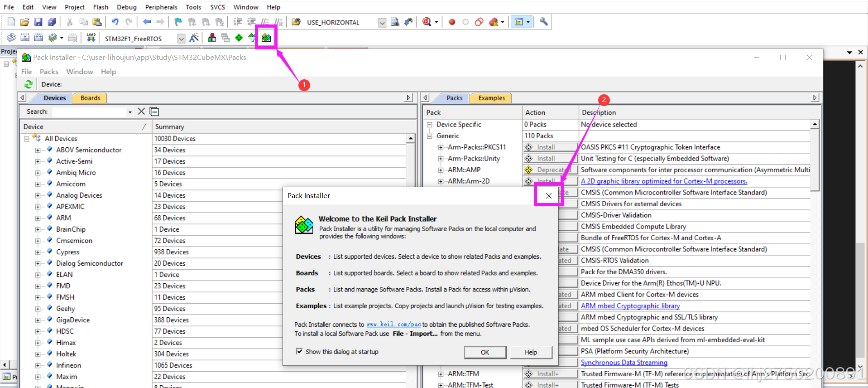
Task: Click the Build target icon
Action: 25,38
